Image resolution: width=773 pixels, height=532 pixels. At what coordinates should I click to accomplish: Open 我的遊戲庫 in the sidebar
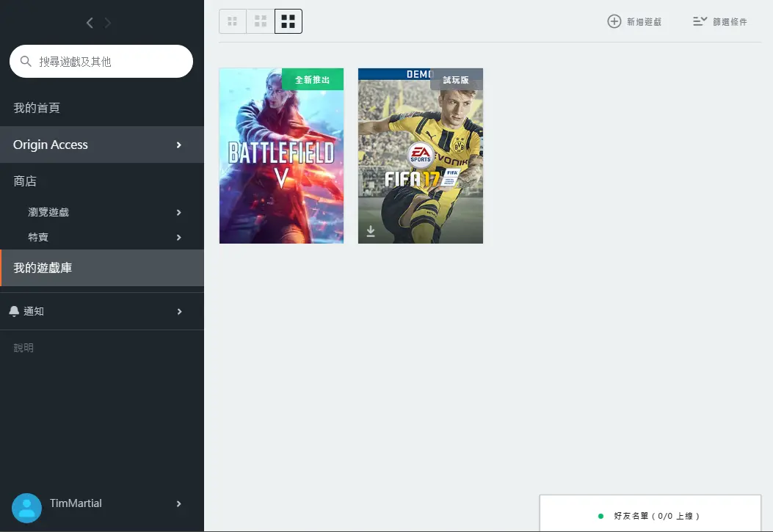[102, 268]
